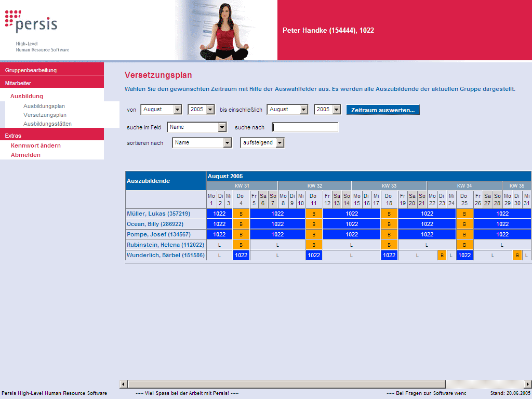Change the "sortieren nach" field dropdown
The height and width of the screenshot is (399, 532).
click(x=203, y=142)
